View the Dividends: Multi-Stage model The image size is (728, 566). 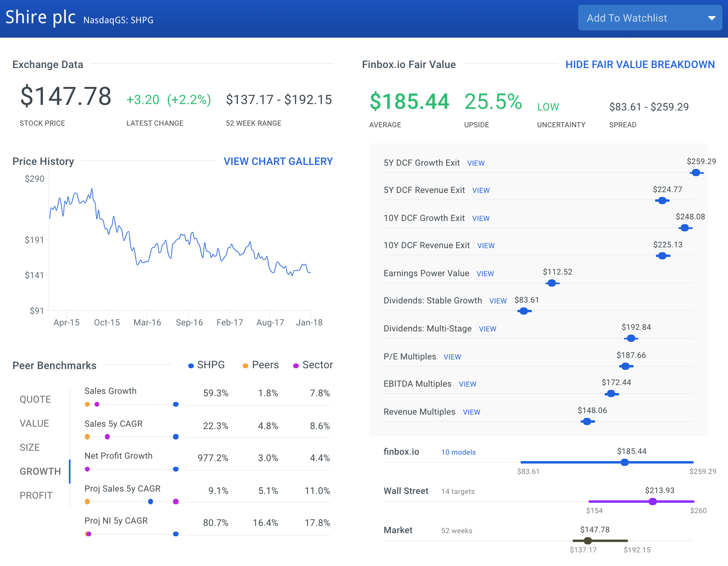point(488,329)
